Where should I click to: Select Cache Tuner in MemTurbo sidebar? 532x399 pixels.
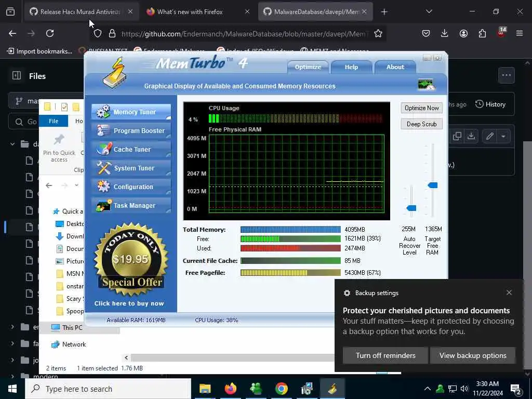tap(131, 149)
